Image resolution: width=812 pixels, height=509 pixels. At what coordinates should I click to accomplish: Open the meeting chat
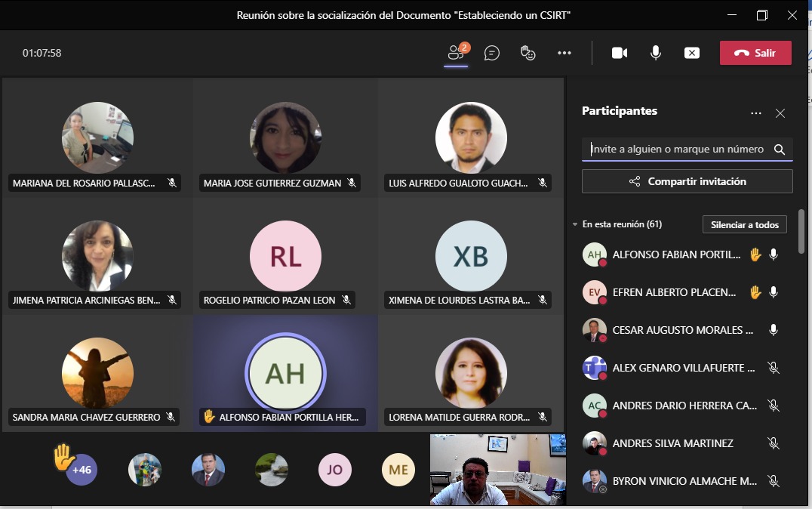click(x=491, y=53)
